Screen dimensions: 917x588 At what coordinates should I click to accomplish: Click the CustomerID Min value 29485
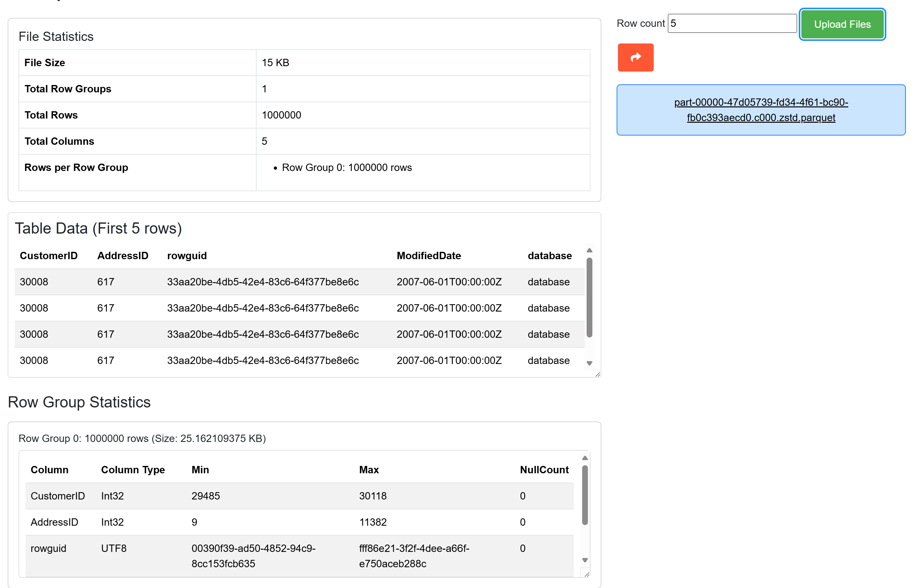205,496
